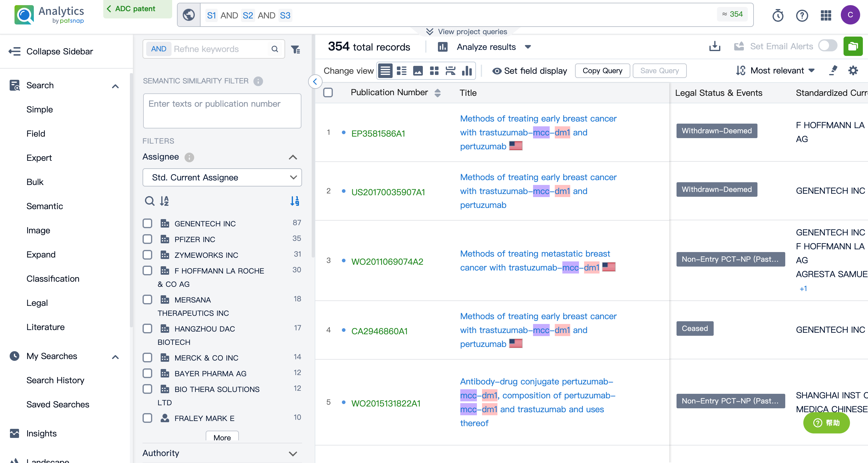Check the PFIZER INC assignee checkbox

click(148, 239)
